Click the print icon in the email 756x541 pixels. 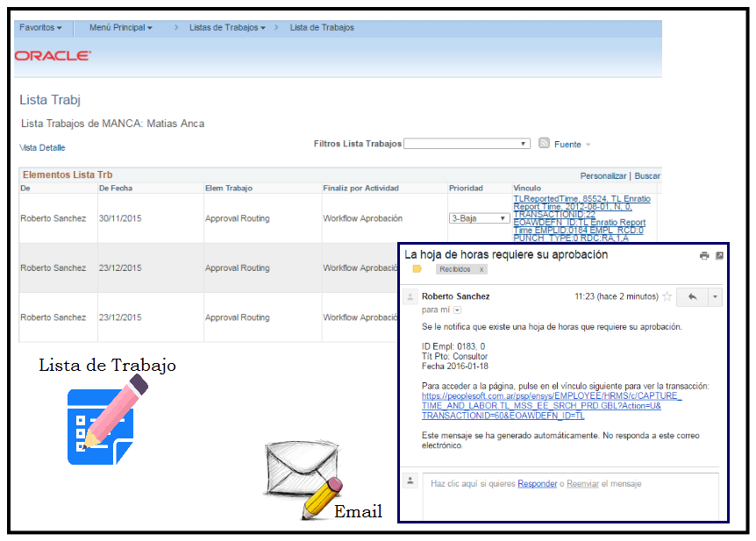coord(703,256)
